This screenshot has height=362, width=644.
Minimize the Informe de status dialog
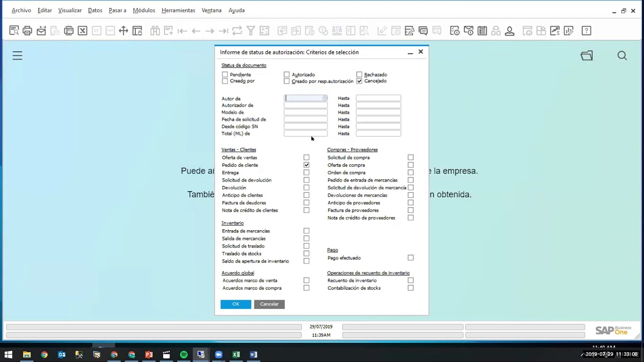coord(410,52)
